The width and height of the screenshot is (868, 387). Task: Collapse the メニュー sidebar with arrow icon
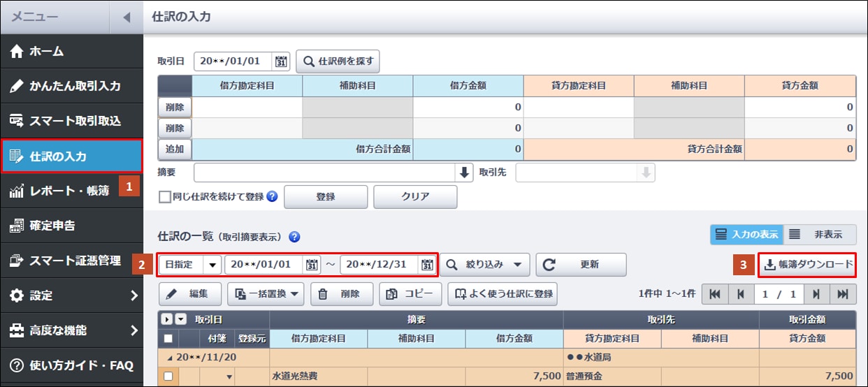(x=126, y=17)
